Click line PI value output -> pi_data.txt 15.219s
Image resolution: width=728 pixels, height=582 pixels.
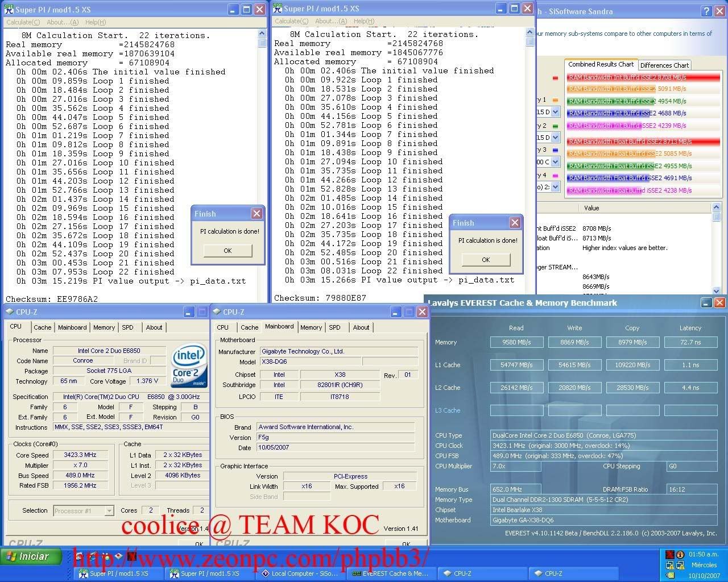(x=131, y=281)
